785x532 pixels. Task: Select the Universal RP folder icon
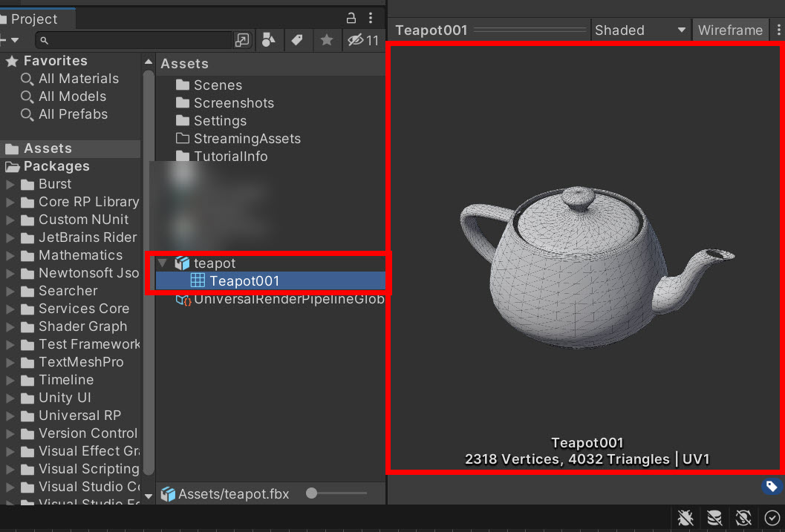pyautogui.click(x=27, y=416)
